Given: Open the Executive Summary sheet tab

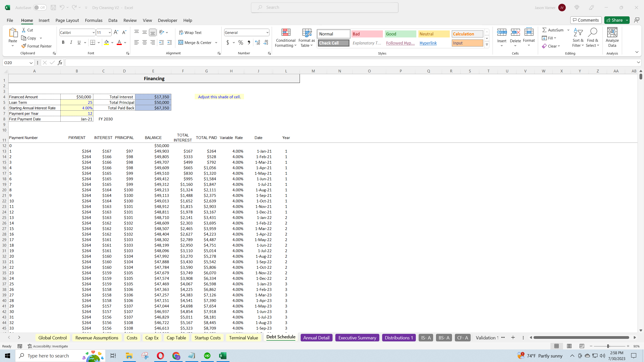Looking at the screenshot, I should pyautogui.click(x=357, y=338).
